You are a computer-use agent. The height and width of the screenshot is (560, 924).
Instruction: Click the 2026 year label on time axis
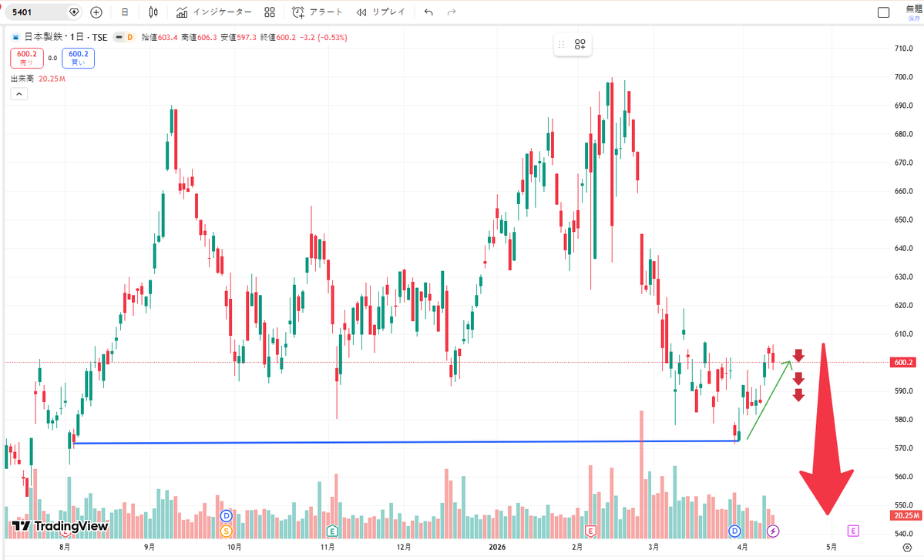tap(497, 547)
